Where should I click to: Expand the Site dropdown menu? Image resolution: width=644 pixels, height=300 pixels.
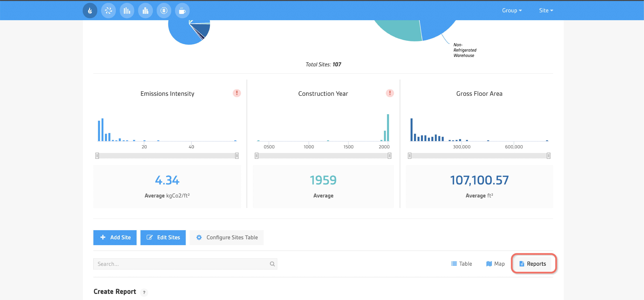click(546, 10)
